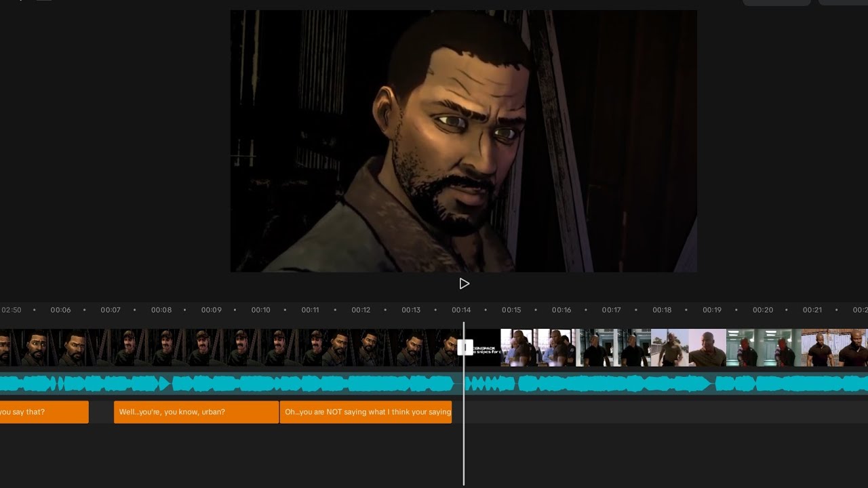
Task: Jump to 00:06 on the timeline ruler
Action: tap(60, 310)
